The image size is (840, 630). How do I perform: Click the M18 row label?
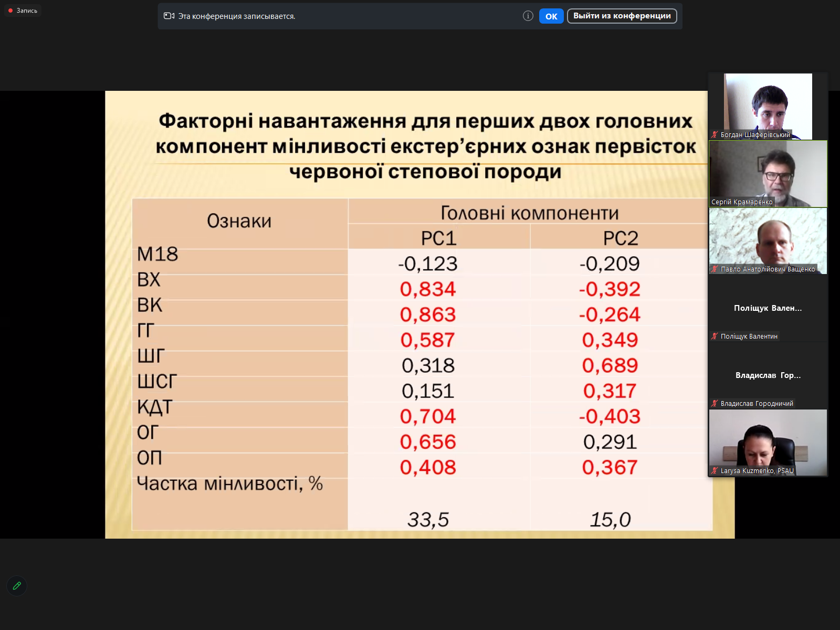coord(157,254)
